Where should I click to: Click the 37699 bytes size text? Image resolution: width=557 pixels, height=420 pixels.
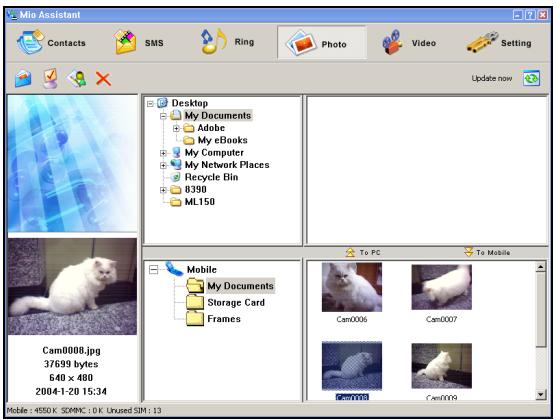(71, 364)
